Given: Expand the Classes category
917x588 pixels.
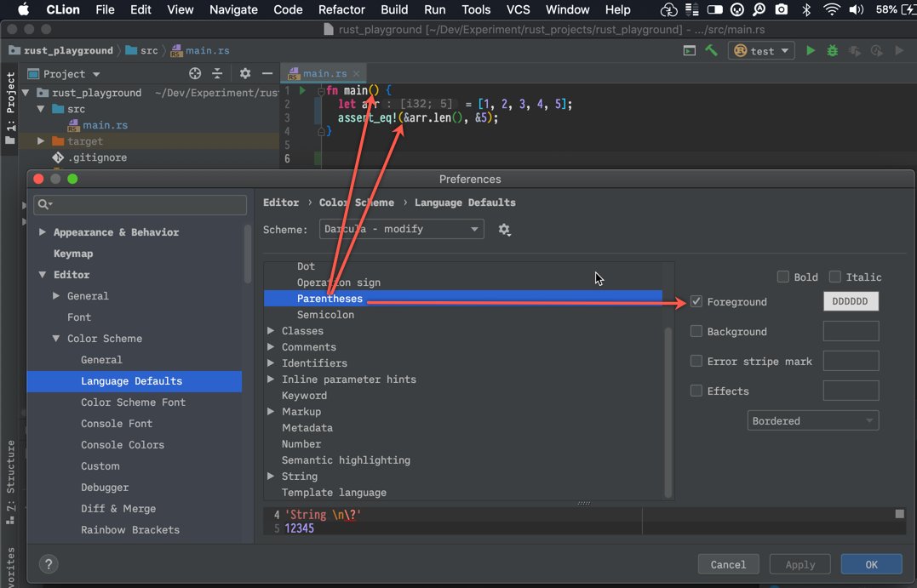Looking at the screenshot, I should (x=271, y=331).
